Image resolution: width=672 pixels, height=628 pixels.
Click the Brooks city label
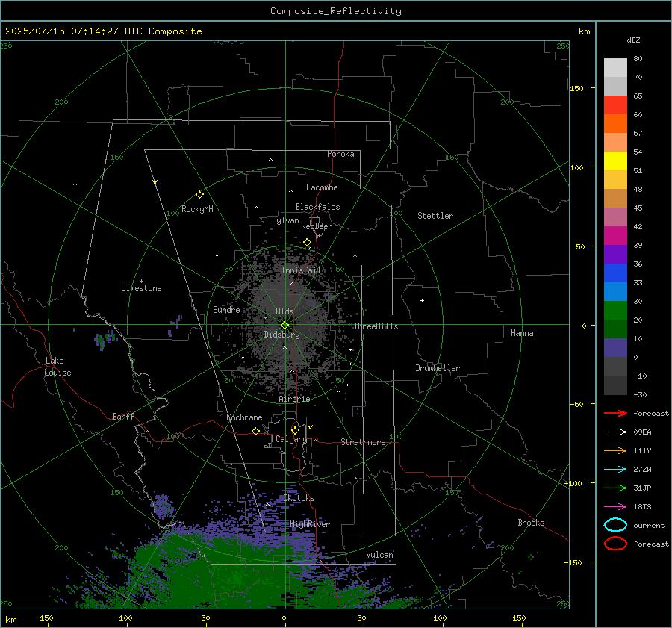(x=531, y=523)
